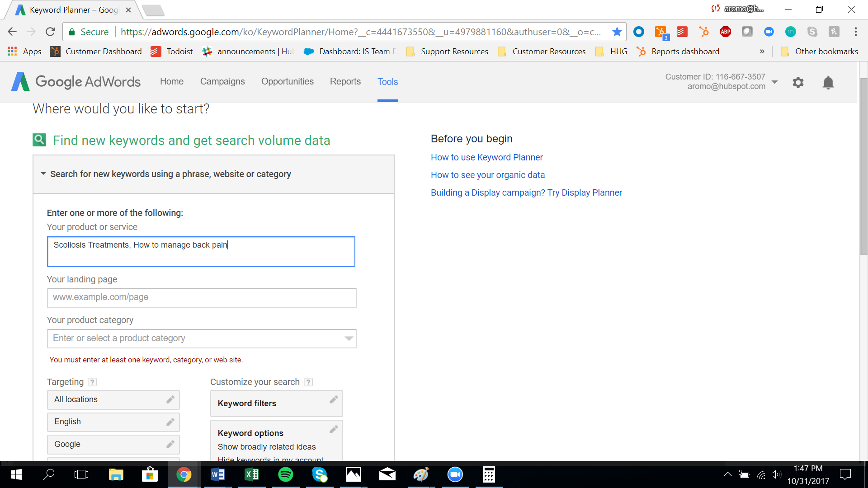
Task: Expand the product category dropdown
Action: pos(349,338)
